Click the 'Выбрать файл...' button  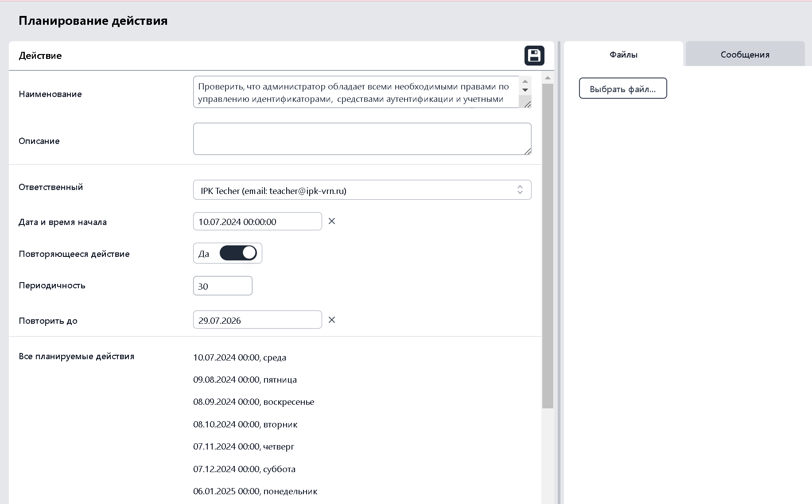click(x=622, y=89)
